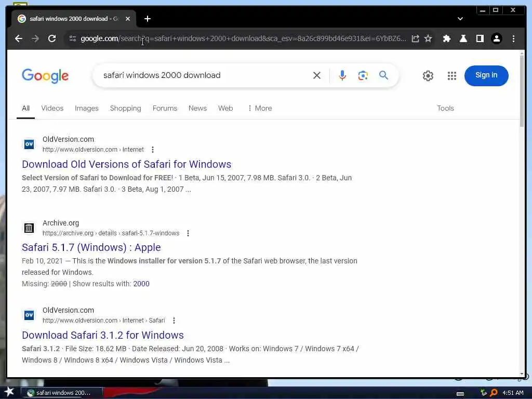The image size is (532, 399).
Task: Open Safari 5.1.7 (Windows) : Apple link
Action: coord(91,247)
